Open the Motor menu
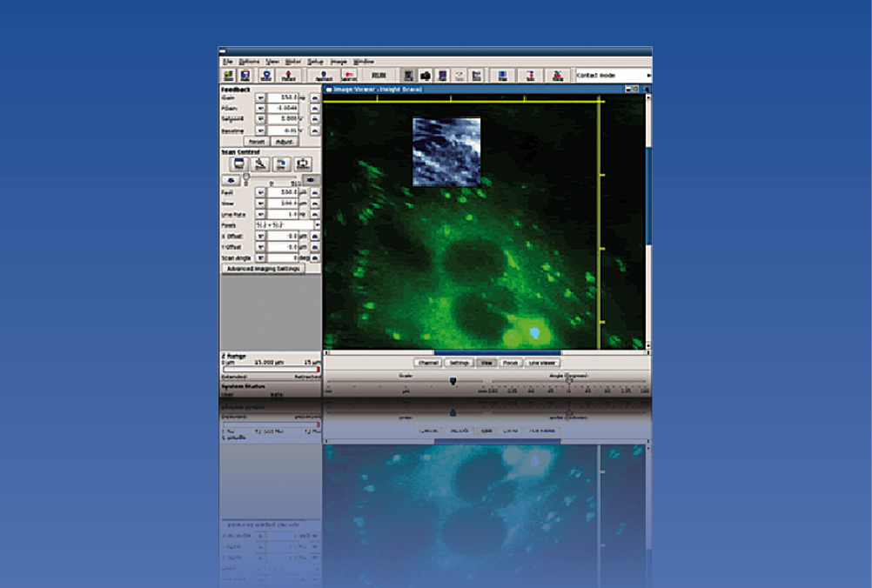This screenshot has width=872, height=588. coord(293,63)
